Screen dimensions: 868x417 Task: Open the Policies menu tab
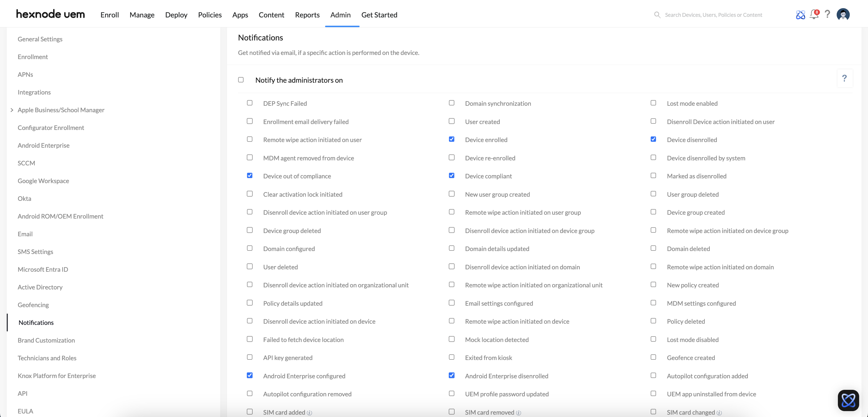(210, 15)
